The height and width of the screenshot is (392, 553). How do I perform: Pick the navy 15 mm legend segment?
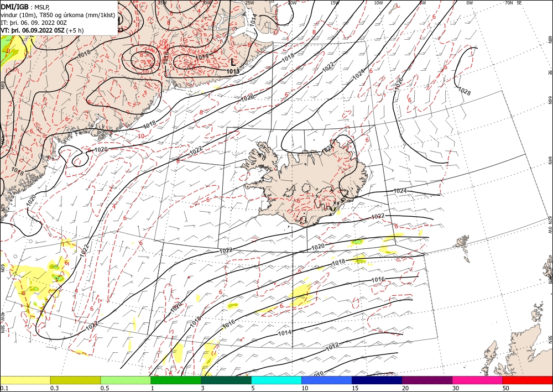(377, 380)
